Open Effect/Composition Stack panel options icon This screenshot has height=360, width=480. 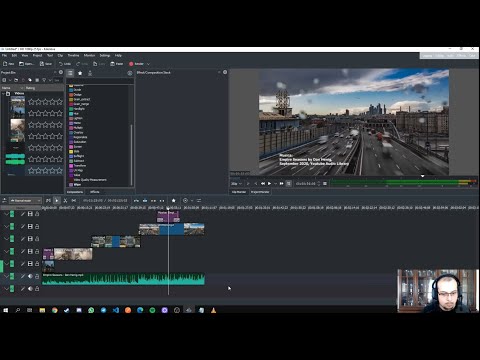(225, 72)
